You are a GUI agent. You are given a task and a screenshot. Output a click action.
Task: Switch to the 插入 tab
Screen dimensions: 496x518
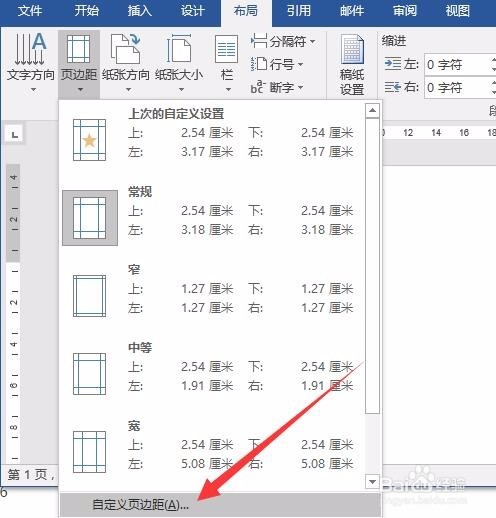(139, 11)
